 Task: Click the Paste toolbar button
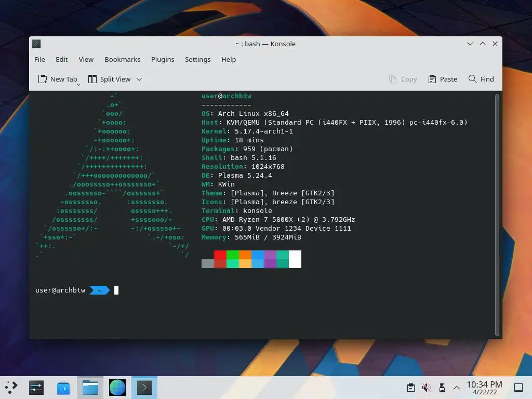coord(443,79)
